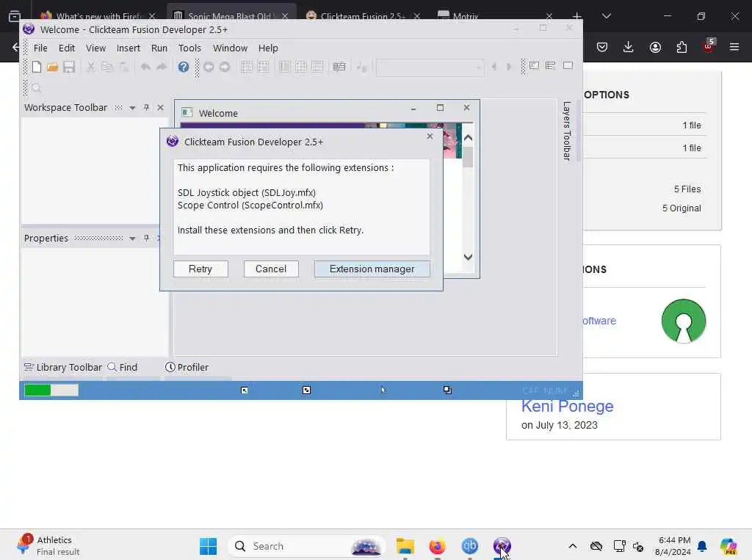
Task: Open Firefox from taskbar
Action: 437,546
